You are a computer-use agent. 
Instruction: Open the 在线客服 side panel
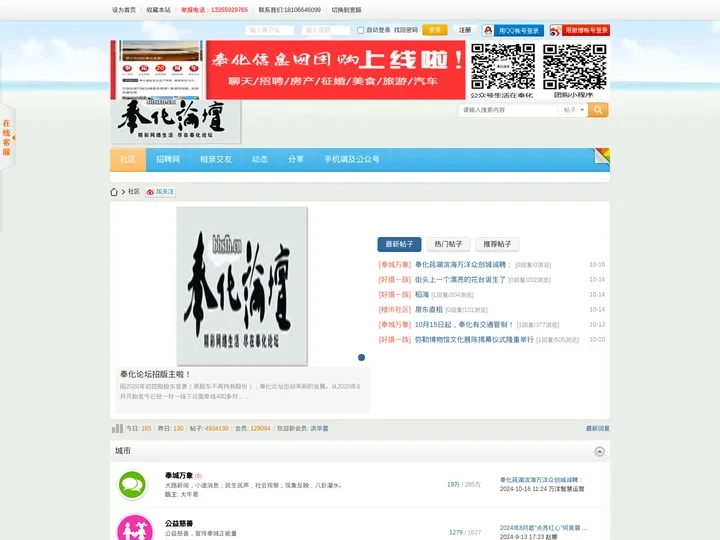tap(6, 137)
